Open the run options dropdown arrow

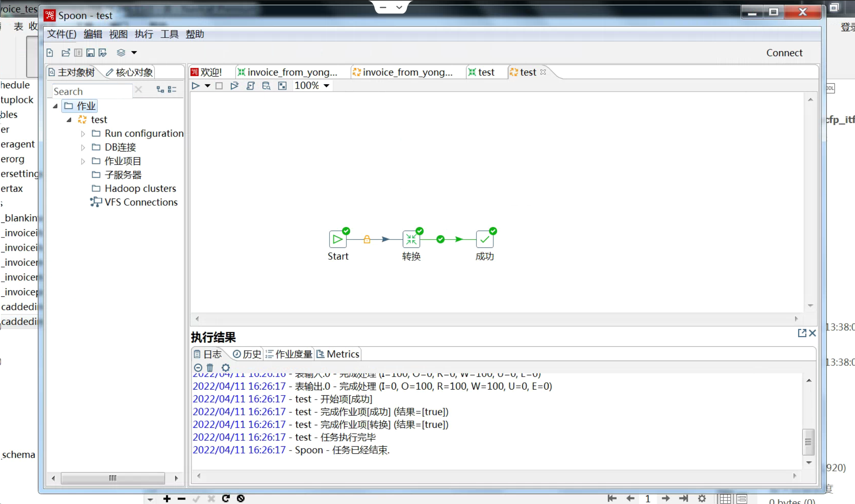pos(207,86)
